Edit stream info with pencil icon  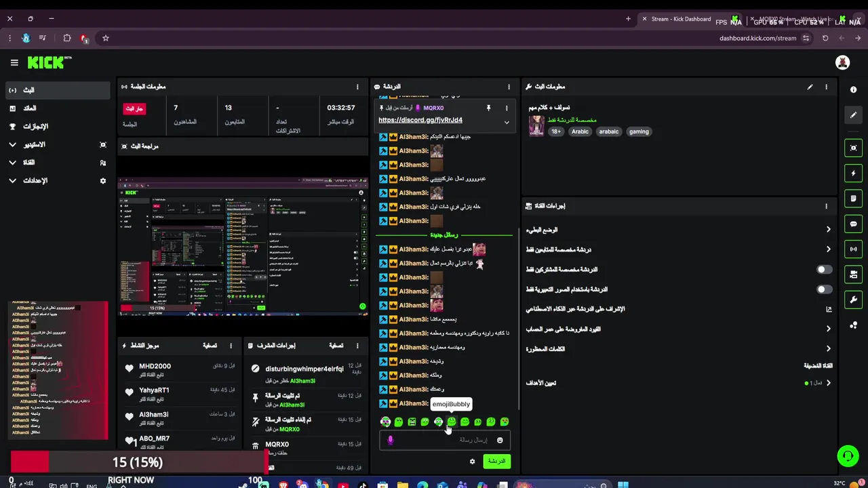click(x=810, y=87)
